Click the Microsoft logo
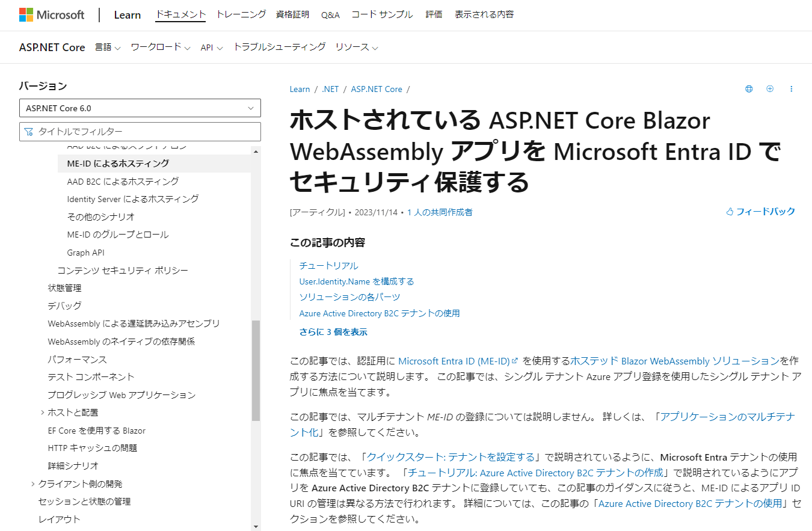Viewport: 812px width, 531px height. (x=52, y=15)
